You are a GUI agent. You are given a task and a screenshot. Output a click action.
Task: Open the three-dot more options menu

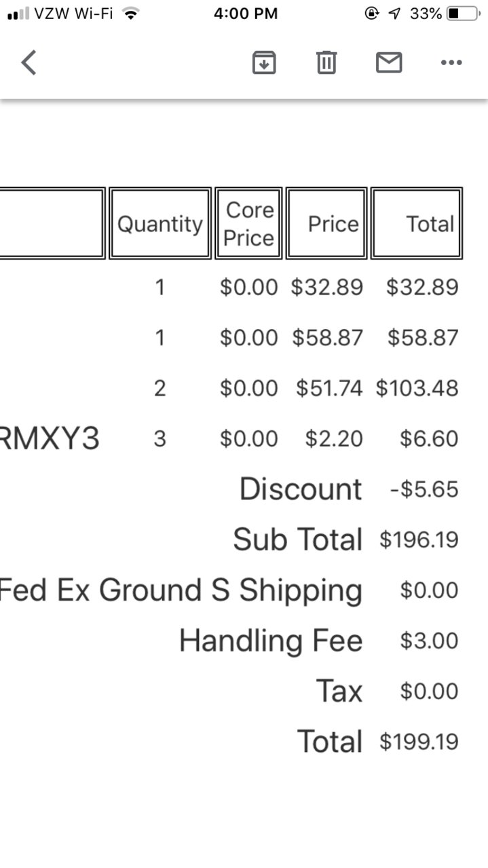[451, 62]
